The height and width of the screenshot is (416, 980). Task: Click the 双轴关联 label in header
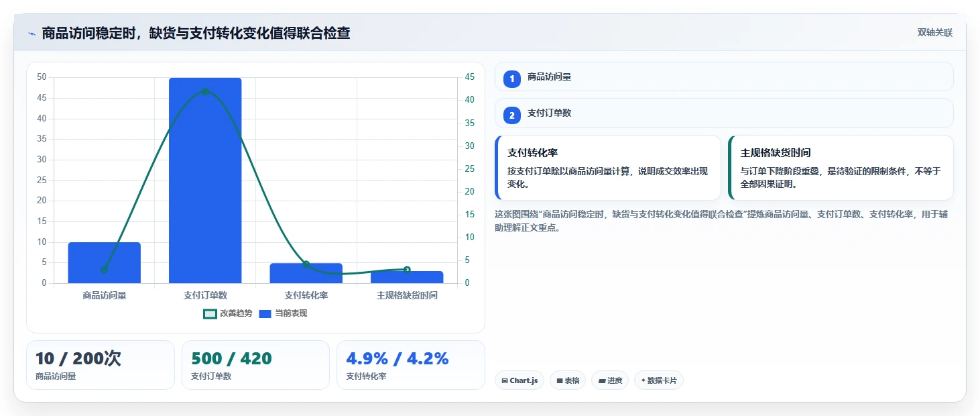(935, 33)
